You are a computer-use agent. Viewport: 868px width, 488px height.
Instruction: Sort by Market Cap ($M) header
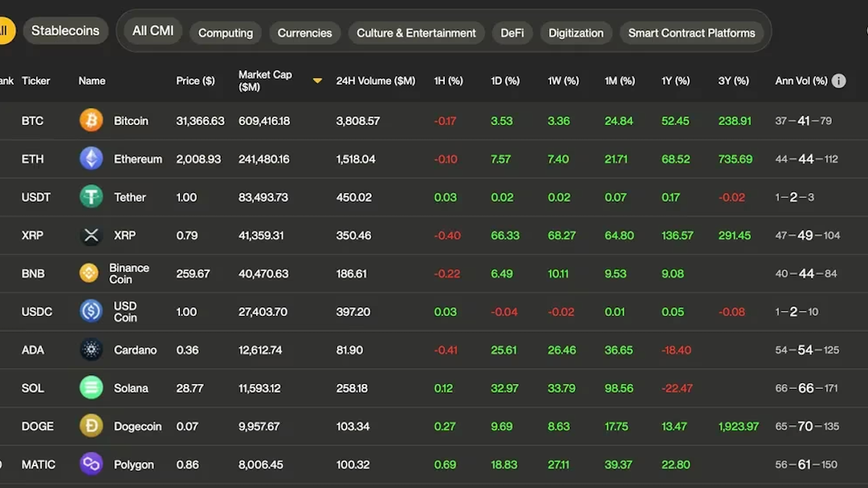pyautogui.click(x=265, y=81)
